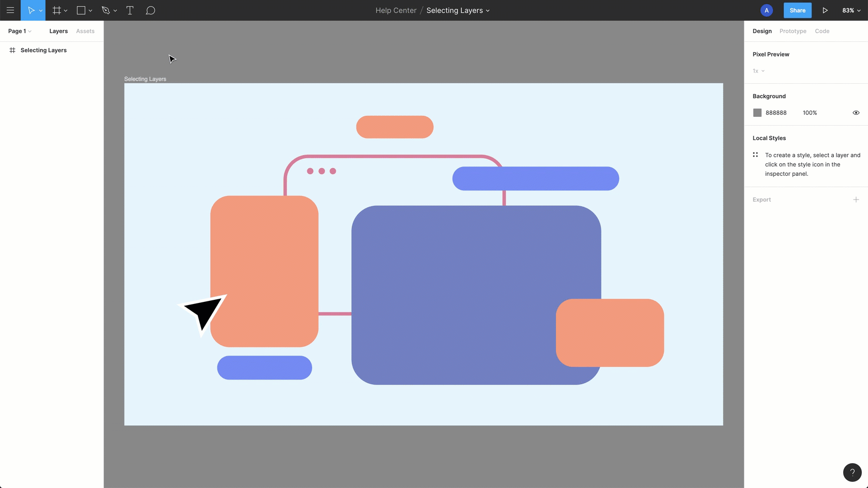
Task: Select the Pen tool
Action: click(106, 10)
